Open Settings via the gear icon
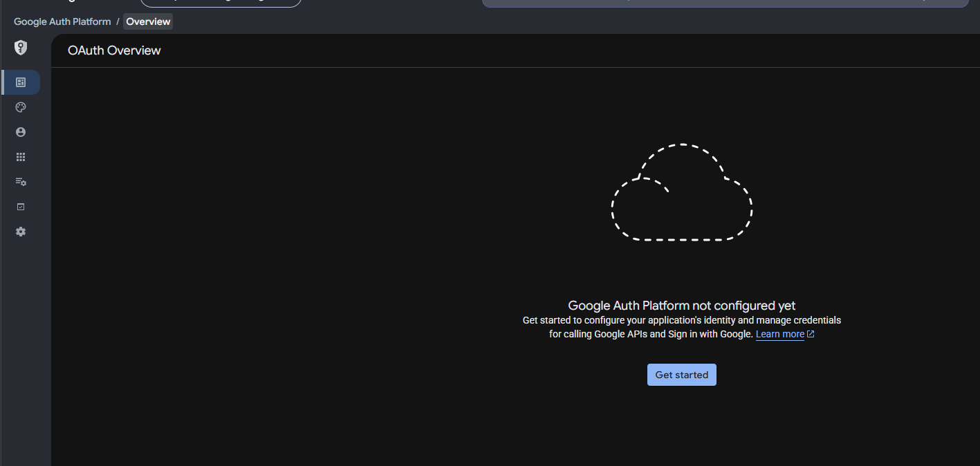Viewport: 980px width, 466px height. pyautogui.click(x=21, y=232)
